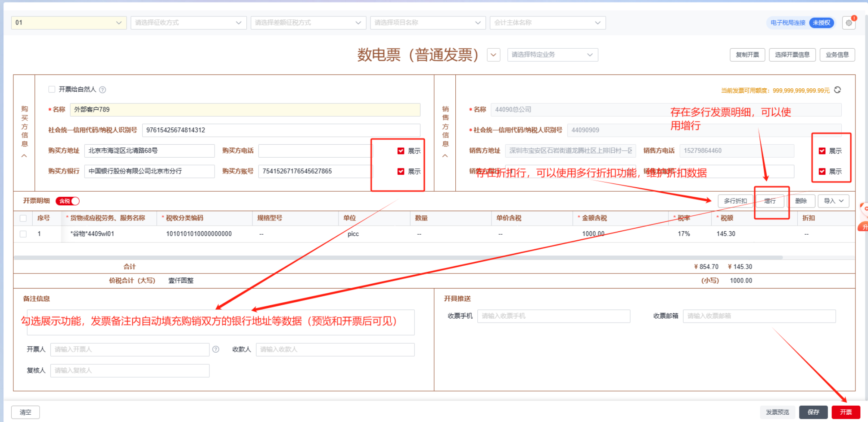The width and height of the screenshot is (868, 422).
Task: Click help icon beside 开票给自然人
Action: click(103, 90)
